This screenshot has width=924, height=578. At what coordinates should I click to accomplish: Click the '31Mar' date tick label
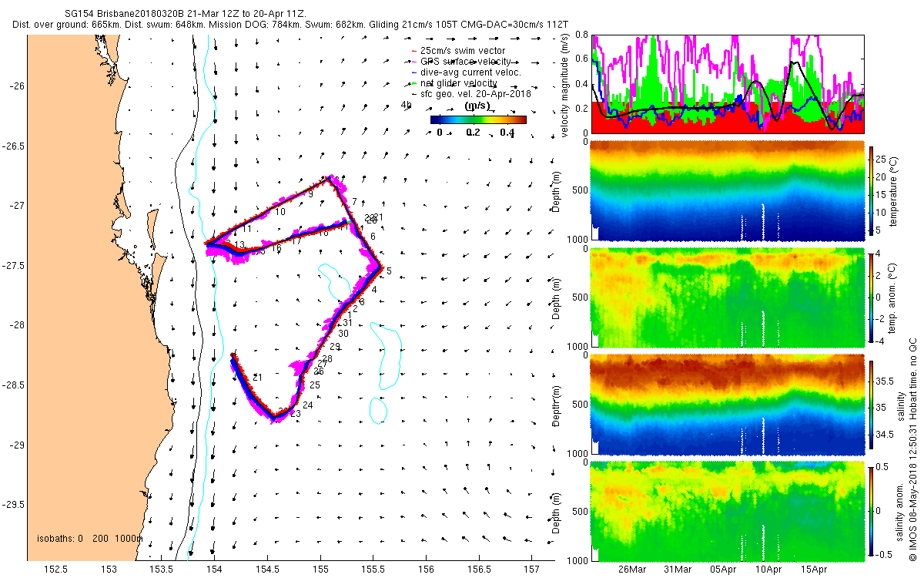click(678, 570)
